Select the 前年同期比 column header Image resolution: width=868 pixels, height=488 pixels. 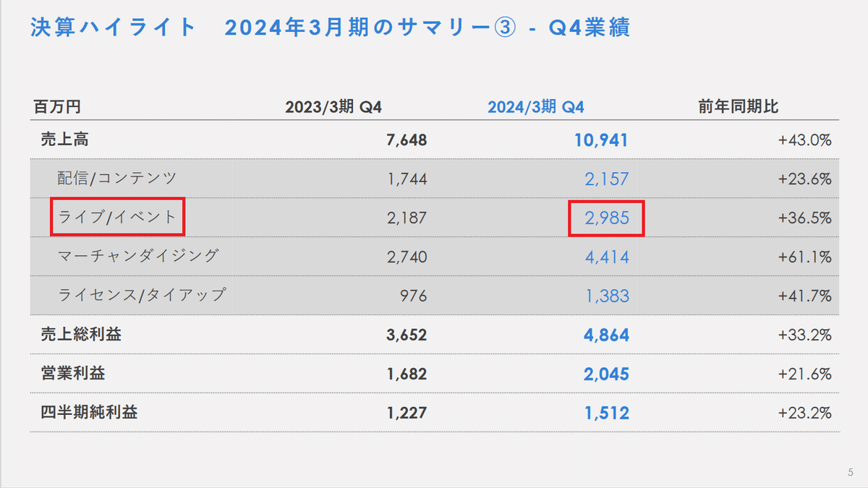[739, 105]
